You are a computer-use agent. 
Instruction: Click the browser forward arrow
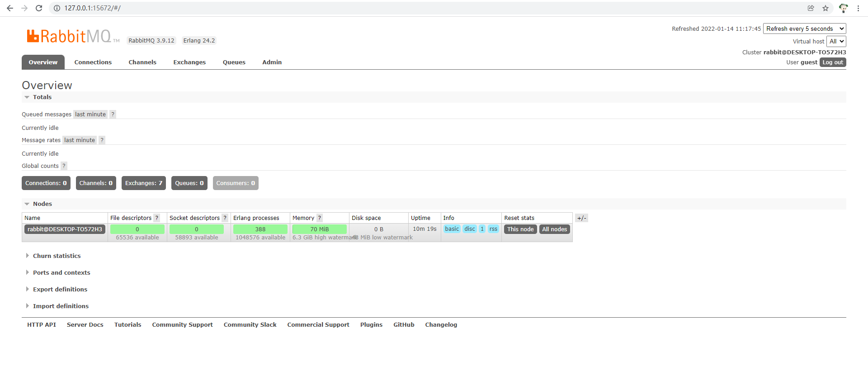click(24, 8)
